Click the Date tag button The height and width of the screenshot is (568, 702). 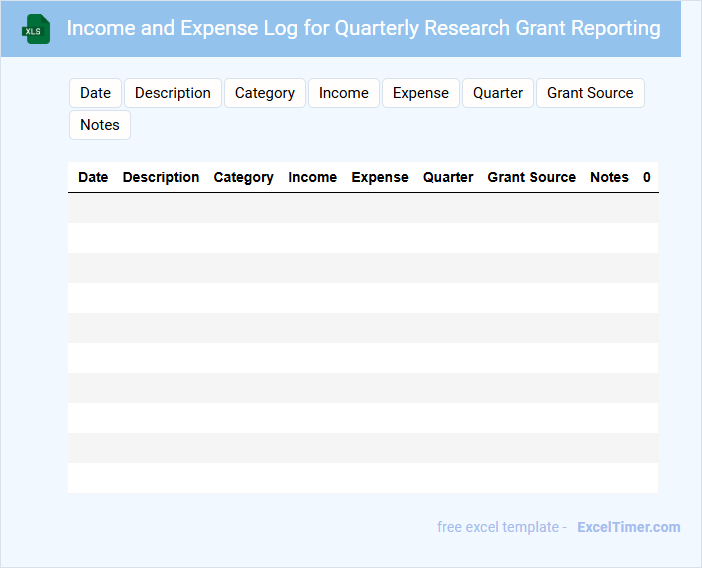coord(96,93)
